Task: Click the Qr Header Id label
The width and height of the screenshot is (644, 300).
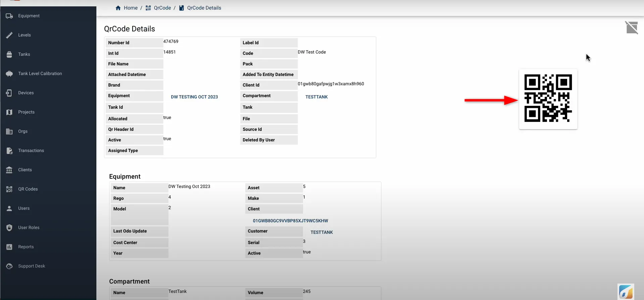Action: tap(121, 129)
